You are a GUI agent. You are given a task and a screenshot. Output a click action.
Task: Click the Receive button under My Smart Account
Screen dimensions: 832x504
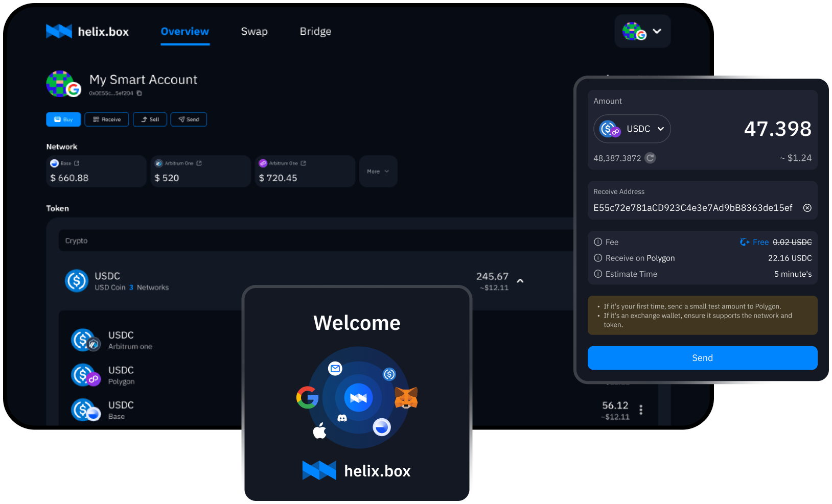pos(106,119)
